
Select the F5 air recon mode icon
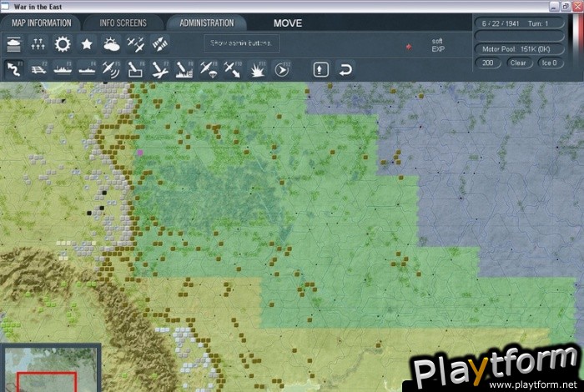point(111,69)
